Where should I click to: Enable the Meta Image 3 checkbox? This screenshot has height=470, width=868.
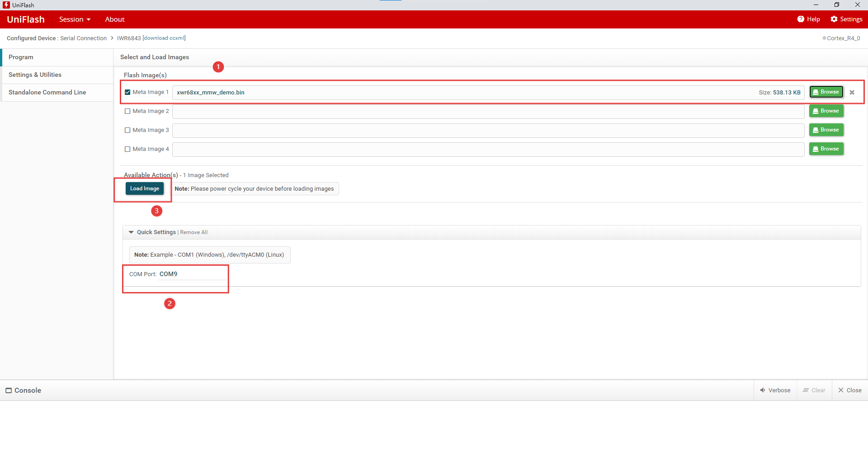click(127, 130)
